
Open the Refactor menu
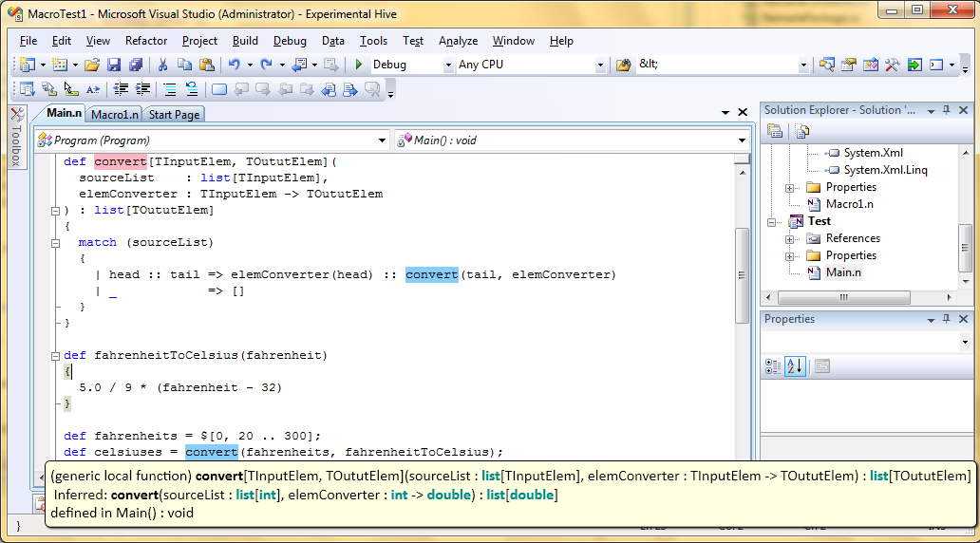pos(146,41)
